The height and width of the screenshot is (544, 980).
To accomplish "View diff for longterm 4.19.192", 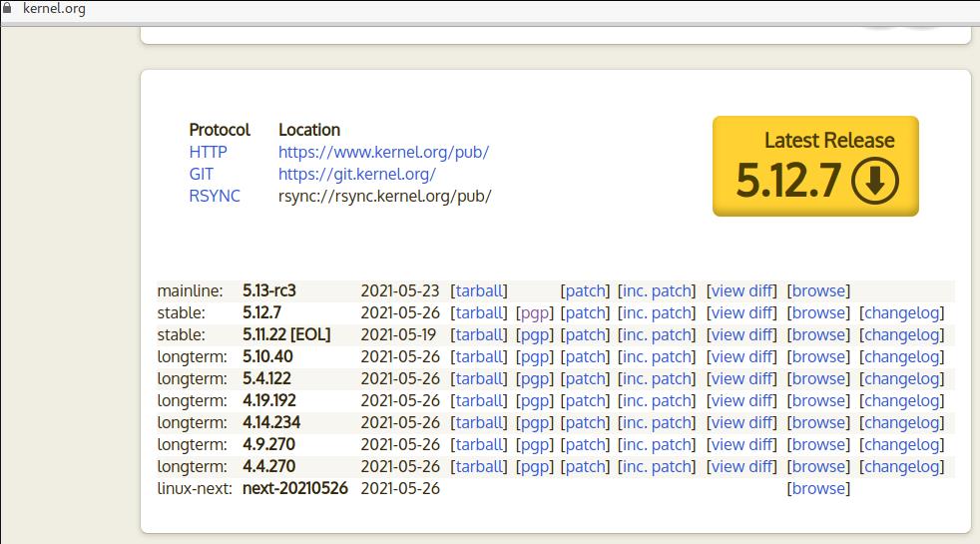I will (x=741, y=400).
